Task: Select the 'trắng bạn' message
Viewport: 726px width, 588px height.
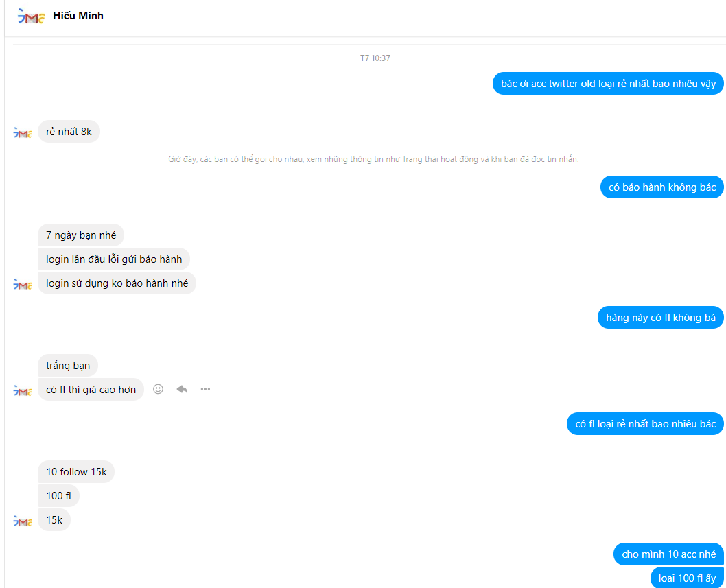Action: [x=68, y=366]
